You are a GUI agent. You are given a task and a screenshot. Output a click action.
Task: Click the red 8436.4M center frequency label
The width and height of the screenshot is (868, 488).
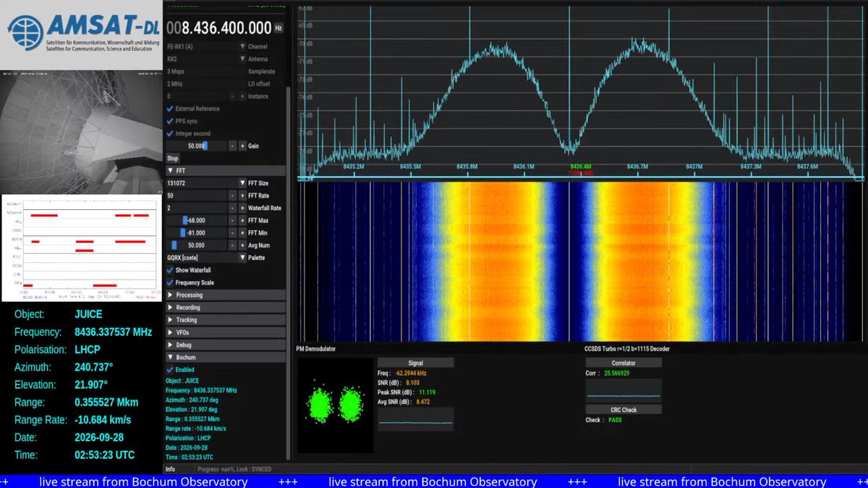point(580,167)
